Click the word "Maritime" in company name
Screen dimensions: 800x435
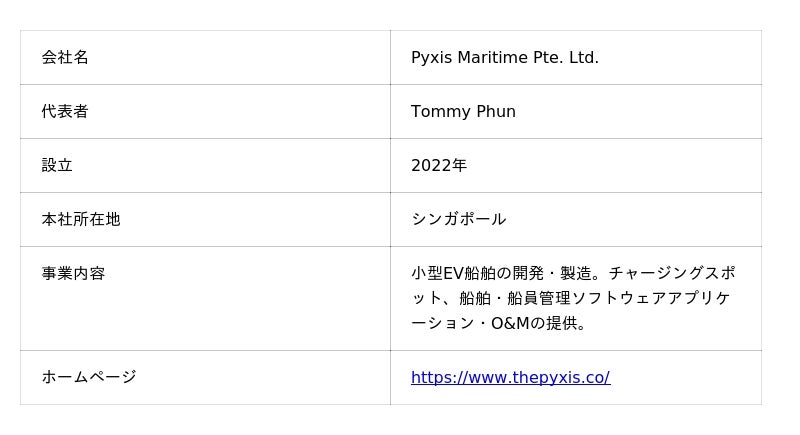tap(493, 57)
